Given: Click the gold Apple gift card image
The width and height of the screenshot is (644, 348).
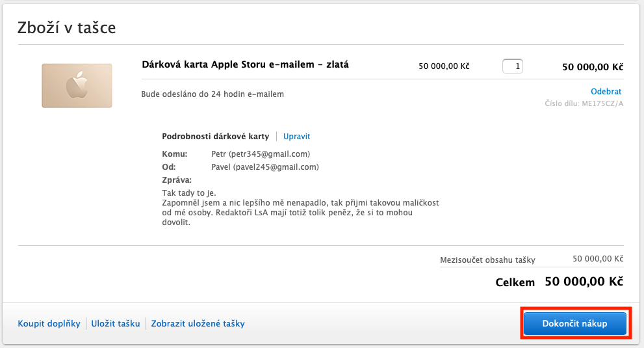Looking at the screenshot, I should pyautogui.click(x=77, y=86).
